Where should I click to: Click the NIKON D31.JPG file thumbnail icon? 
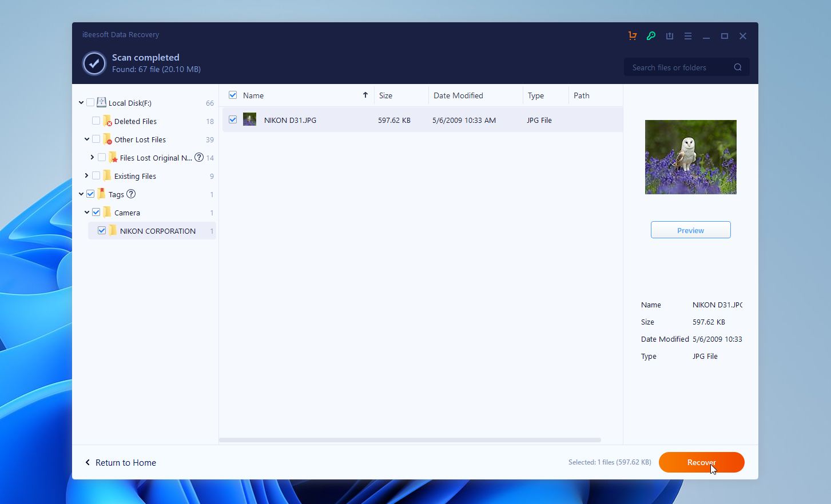tap(249, 119)
